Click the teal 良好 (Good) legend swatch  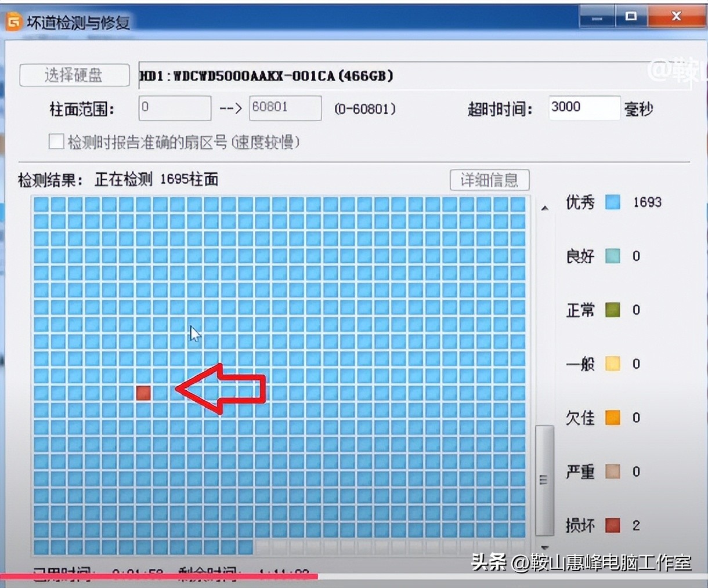(611, 256)
